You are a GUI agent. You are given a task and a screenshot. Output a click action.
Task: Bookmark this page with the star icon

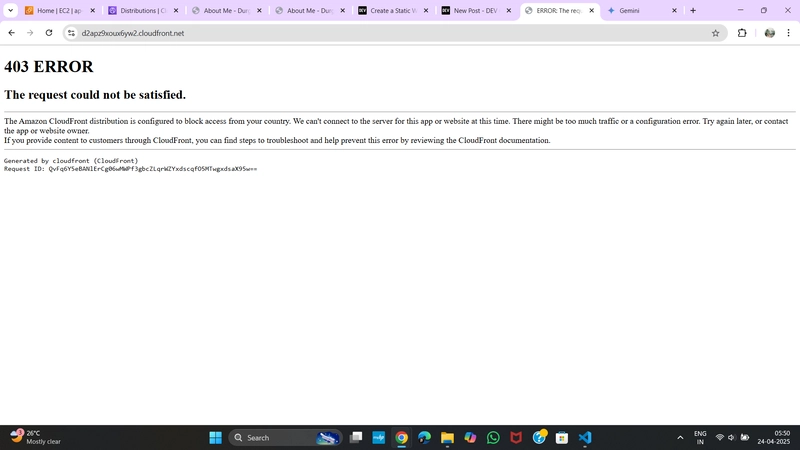click(715, 33)
